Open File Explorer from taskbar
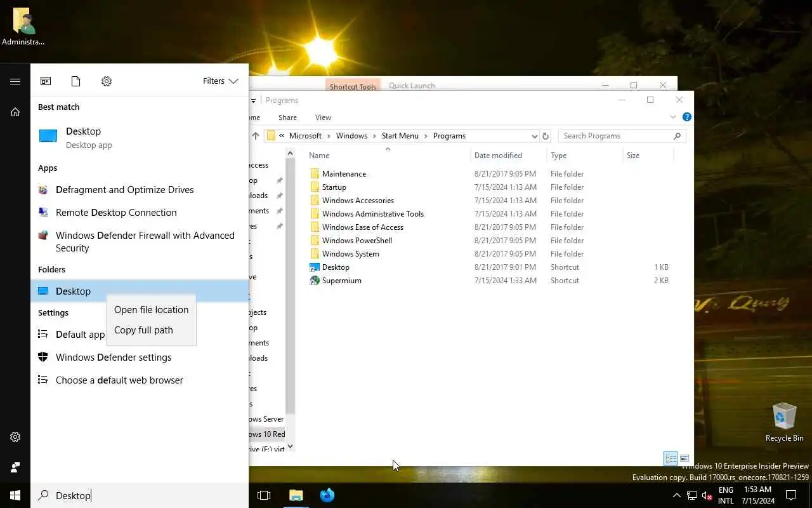The height and width of the screenshot is (508, 812). click(296, 495)
